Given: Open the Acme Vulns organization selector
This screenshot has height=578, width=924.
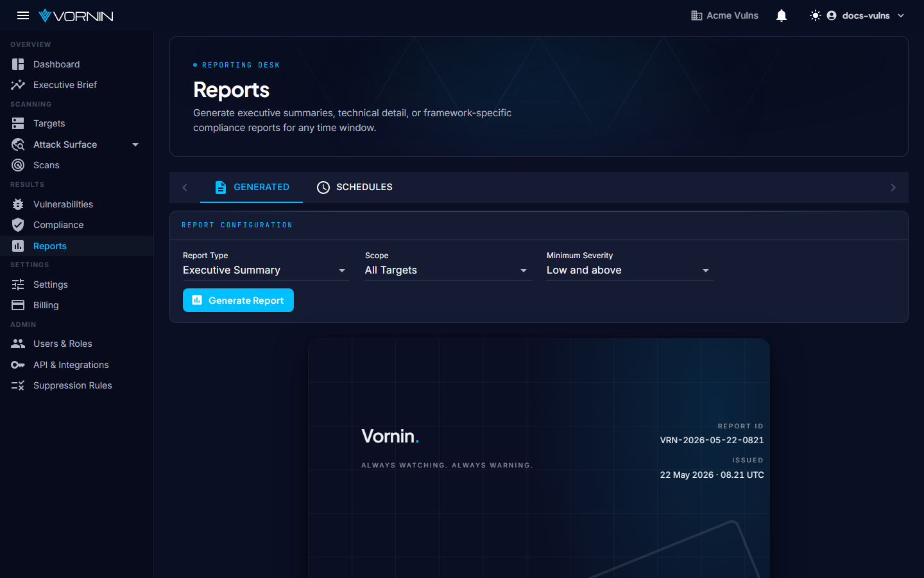Looking at the screenshot, I should click(724, 15).
